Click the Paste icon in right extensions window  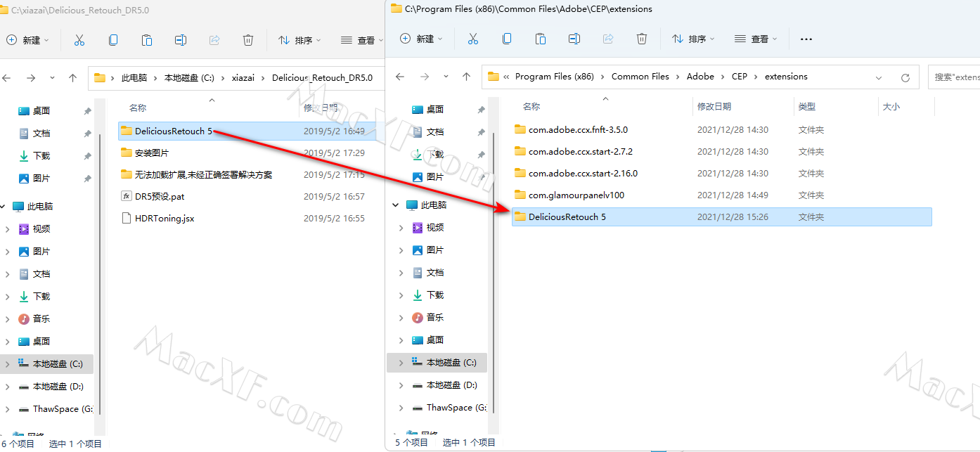pyautogui.click(x=541, y=39)
